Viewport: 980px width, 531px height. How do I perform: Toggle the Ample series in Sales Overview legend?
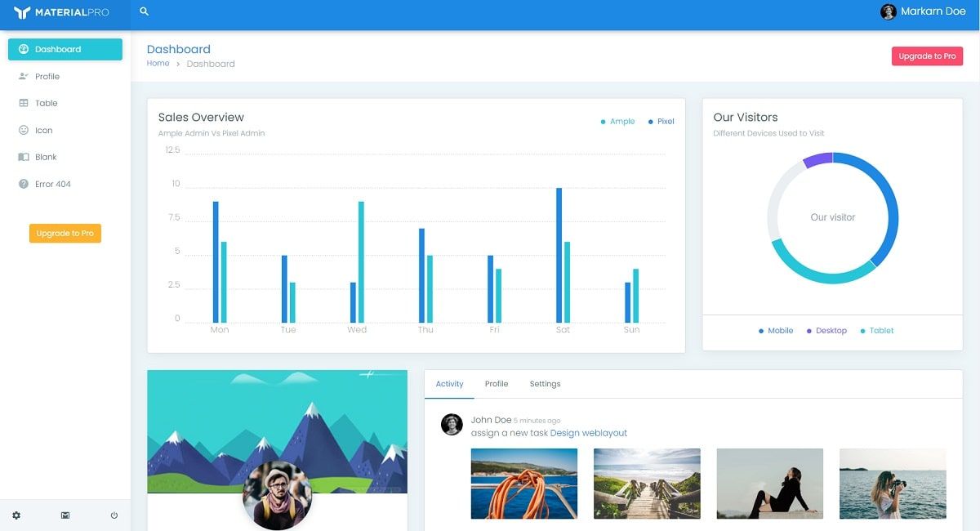click(x=619, y=121)
